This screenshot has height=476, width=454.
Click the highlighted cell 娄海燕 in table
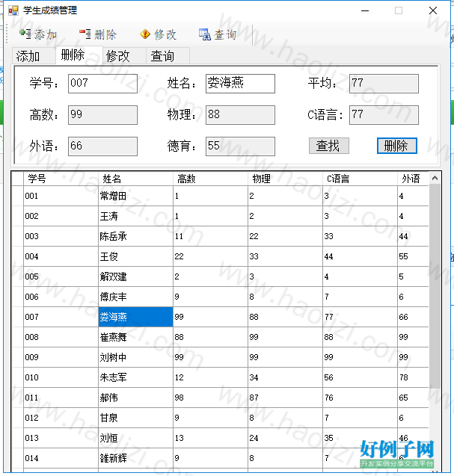tap(135, 317)
